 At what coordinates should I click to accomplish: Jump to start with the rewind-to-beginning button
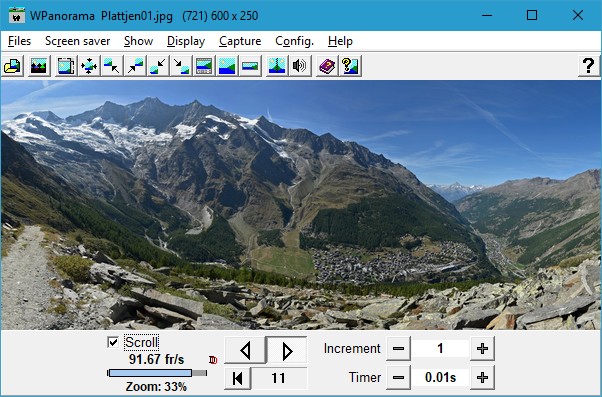coord(238,378)
